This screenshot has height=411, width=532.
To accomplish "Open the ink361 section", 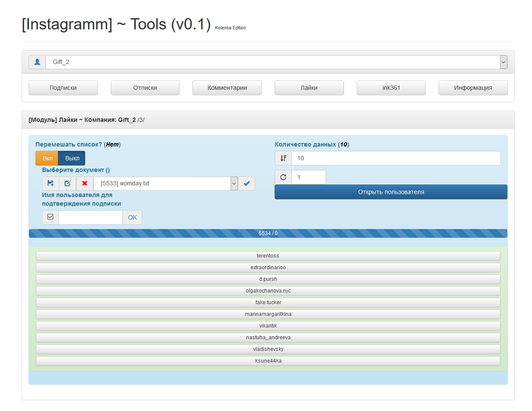I will click(x=391, y=88).
